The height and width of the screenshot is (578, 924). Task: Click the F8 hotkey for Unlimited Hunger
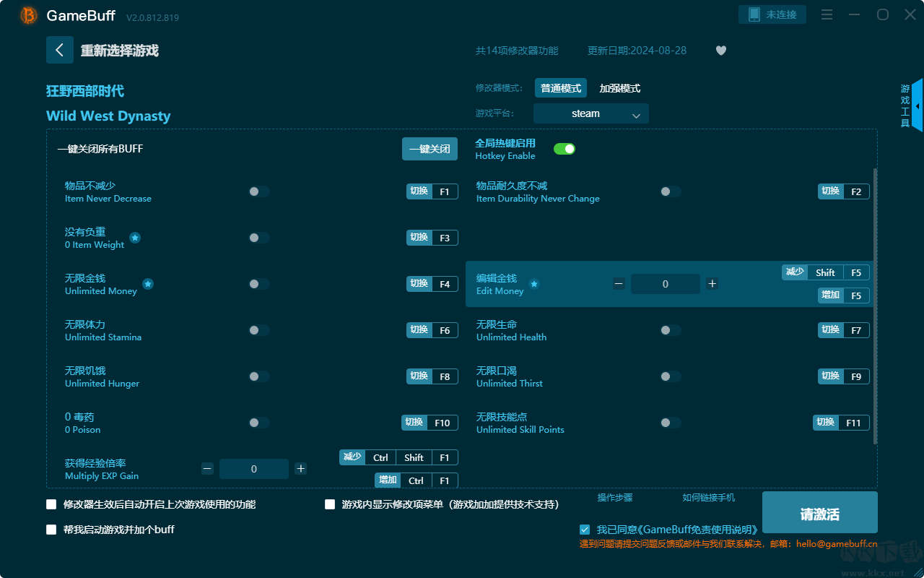point(432,376)
